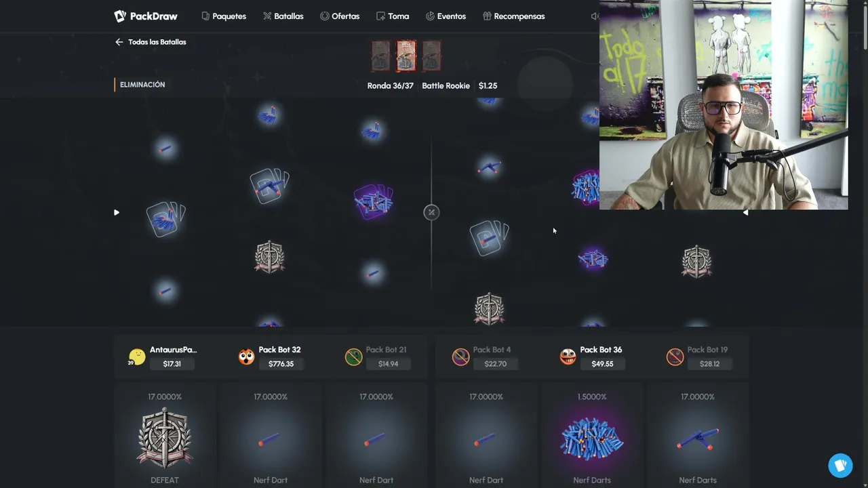Go to the Ofertas page
The width and height of the screenshot is (868, 488).
[340, 16]
